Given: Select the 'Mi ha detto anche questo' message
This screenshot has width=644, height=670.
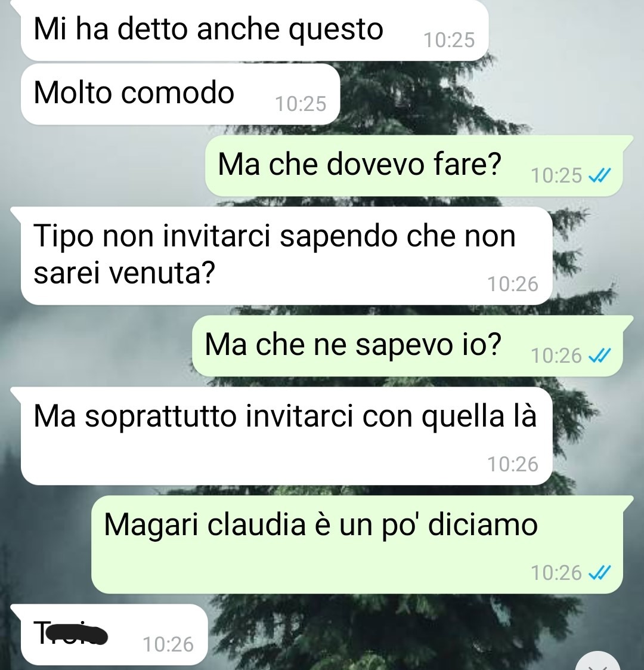Looking at the screenshot, I should [x=255, y=30].
